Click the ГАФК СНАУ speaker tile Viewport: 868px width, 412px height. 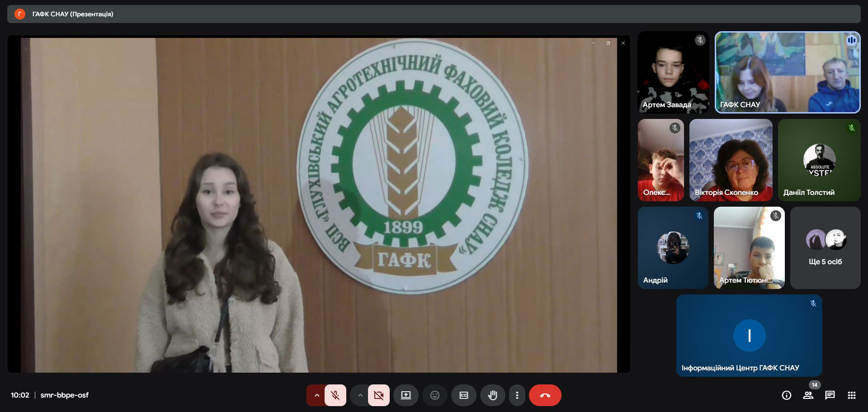pos(787,72)
